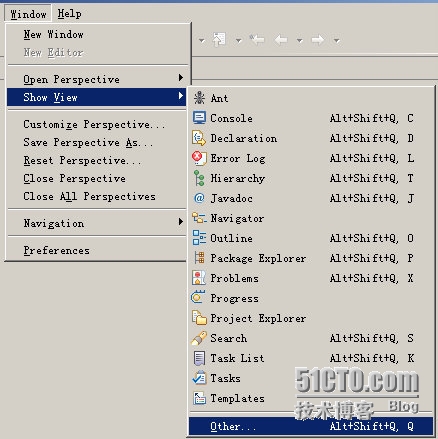Select Search view label
438x439 pixels.
coord(229,338)
